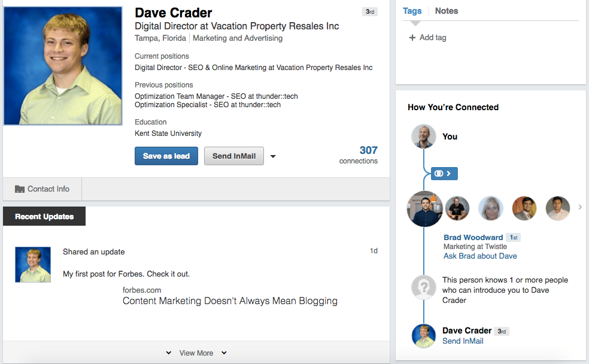Click the 1st degree badge next to Brad Woodward
This screenshot has width=589, height=364.
[513, 237]
